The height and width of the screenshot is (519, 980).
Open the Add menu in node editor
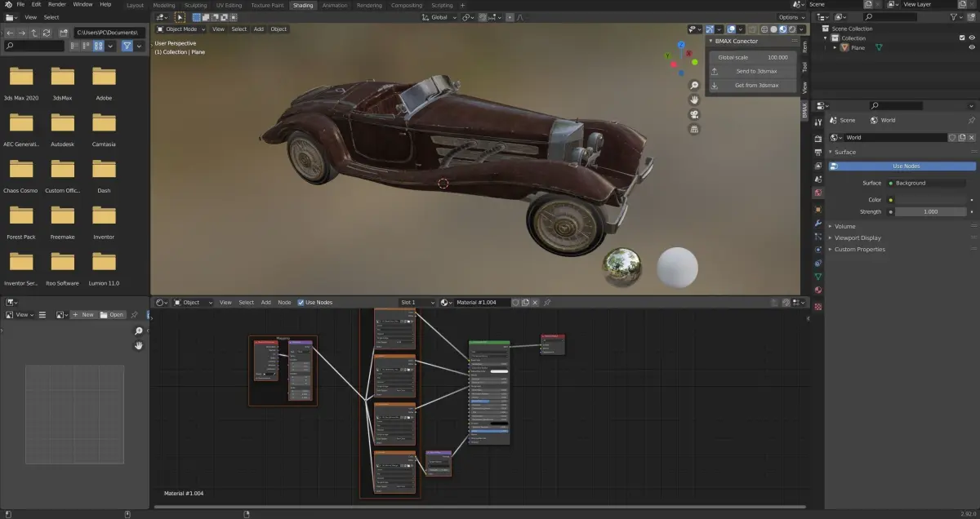point(265,303)
